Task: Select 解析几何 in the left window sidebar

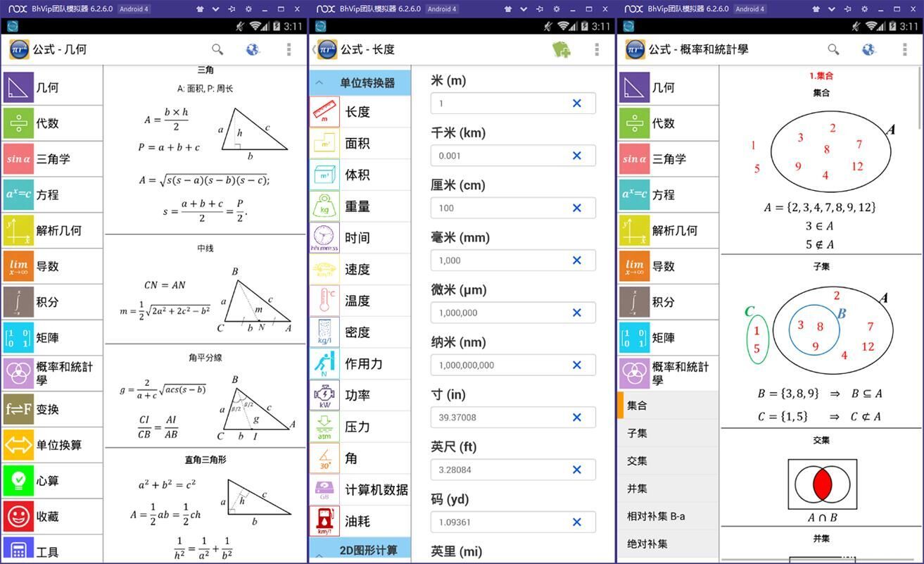Action: (52, 230)
